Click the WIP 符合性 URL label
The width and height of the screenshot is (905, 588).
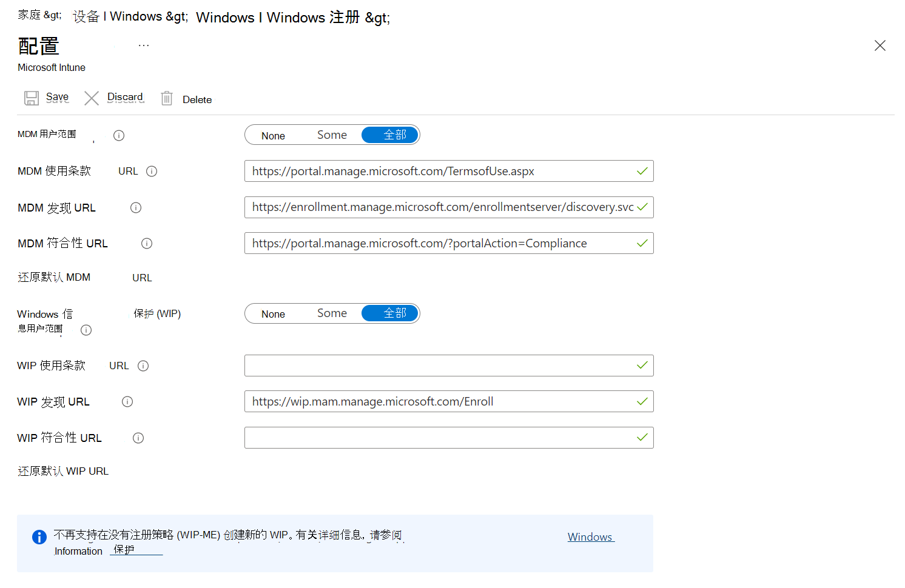[59, 438]
